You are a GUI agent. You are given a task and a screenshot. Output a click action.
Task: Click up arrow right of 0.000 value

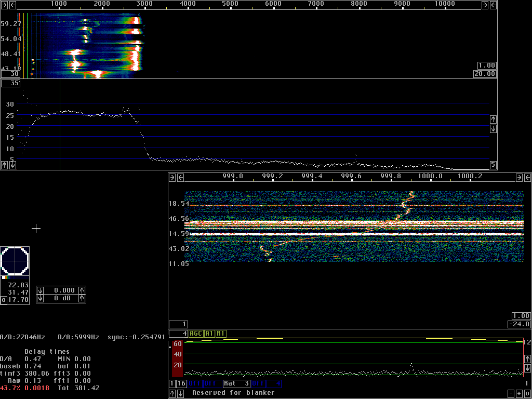click(x=82, y=290)
